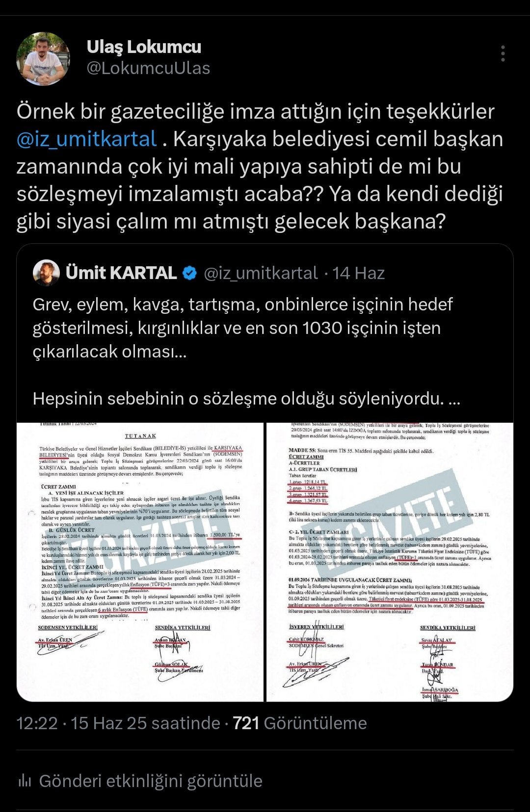Tap Ulaş Lokumcu's profile avatar
Screen dimensions: 530x812
[43, 59]
